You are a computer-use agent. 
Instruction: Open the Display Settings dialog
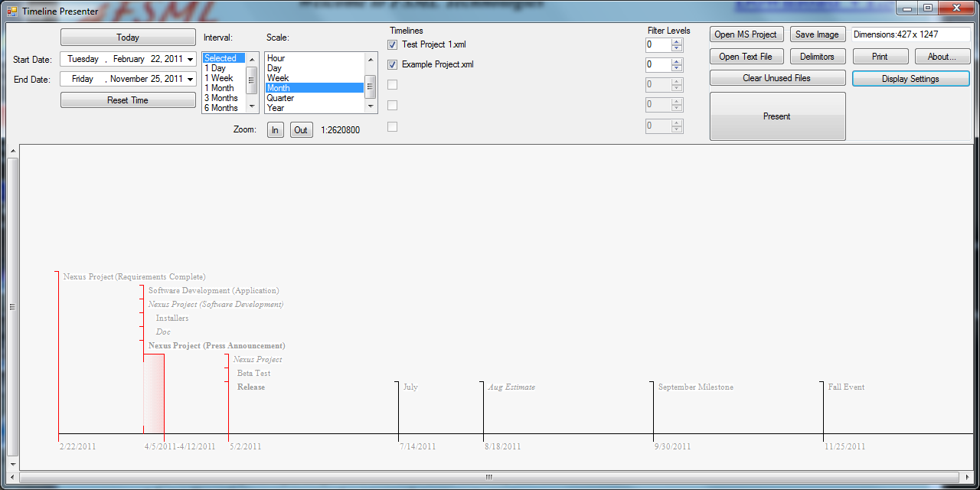coord(910,79)
